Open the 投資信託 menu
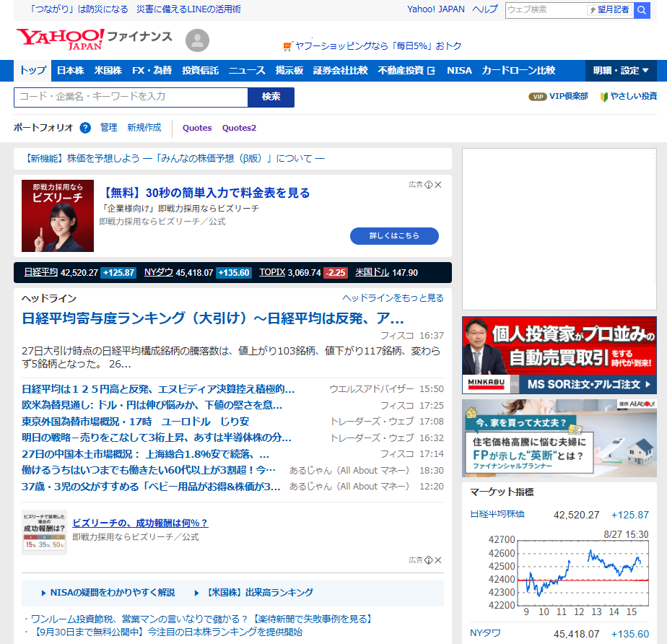The height and width of the screenshot is (644, 667). (201, 71)
